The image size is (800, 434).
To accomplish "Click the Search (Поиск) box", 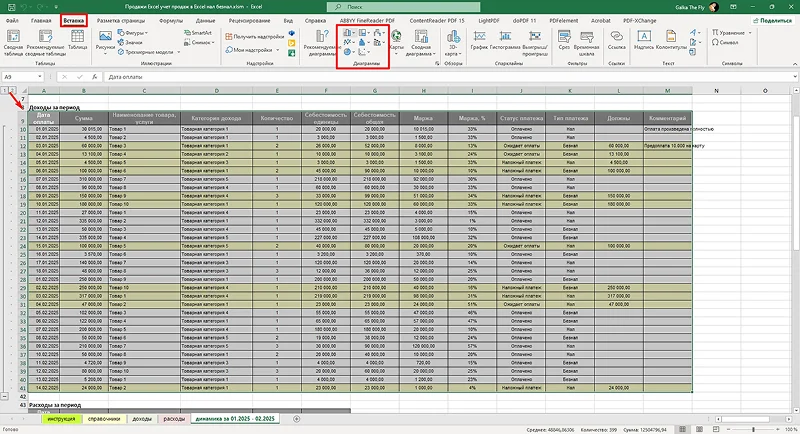I will pos(403,7).
